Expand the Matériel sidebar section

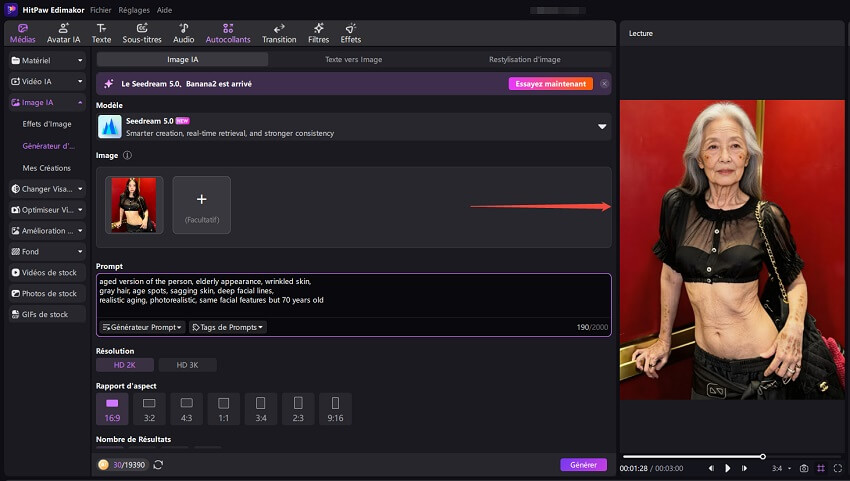click(x=47, y=60)
